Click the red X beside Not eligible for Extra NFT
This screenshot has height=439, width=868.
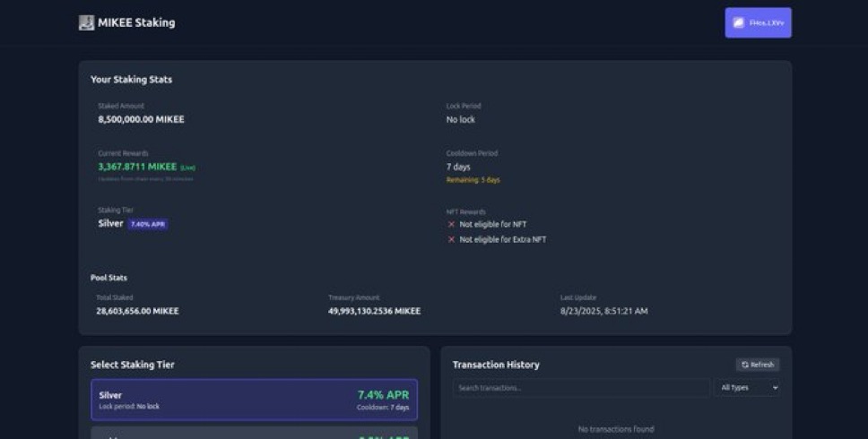tap(451, 239)
